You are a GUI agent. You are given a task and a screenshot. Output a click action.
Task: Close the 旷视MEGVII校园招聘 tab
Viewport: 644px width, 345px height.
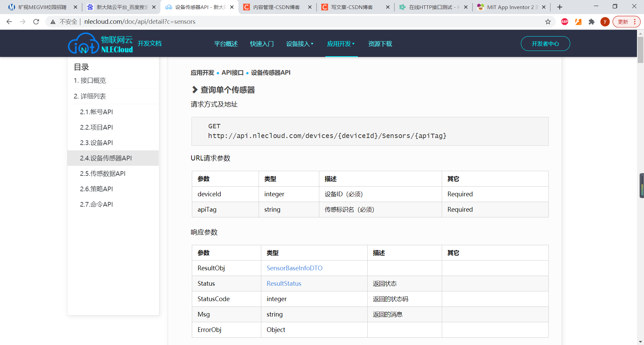75,7
